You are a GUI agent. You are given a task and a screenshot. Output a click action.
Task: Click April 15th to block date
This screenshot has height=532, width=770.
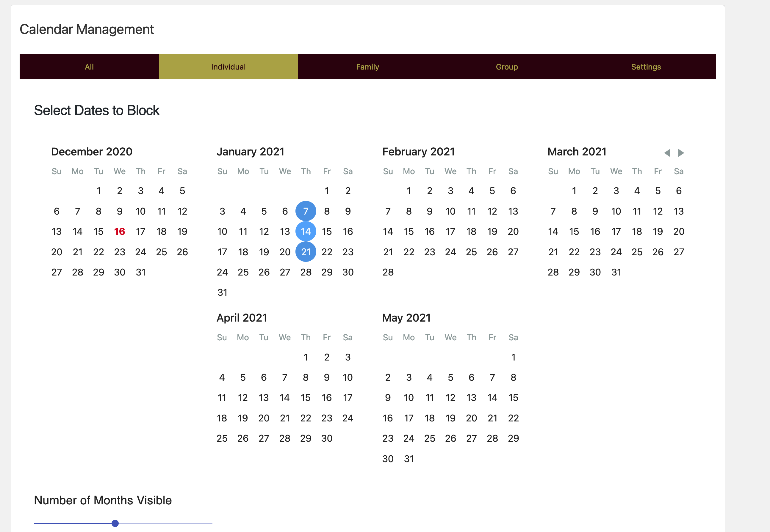click(x=305, y=398)
